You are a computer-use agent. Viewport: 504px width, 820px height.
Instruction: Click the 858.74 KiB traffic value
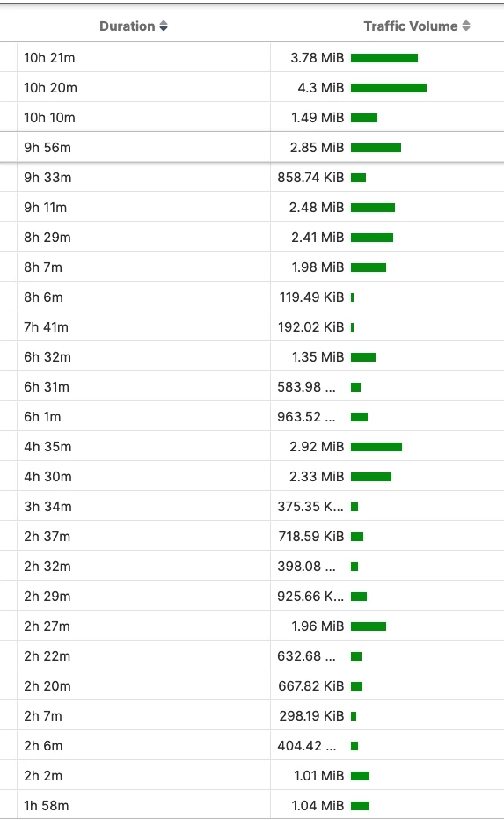310,178
